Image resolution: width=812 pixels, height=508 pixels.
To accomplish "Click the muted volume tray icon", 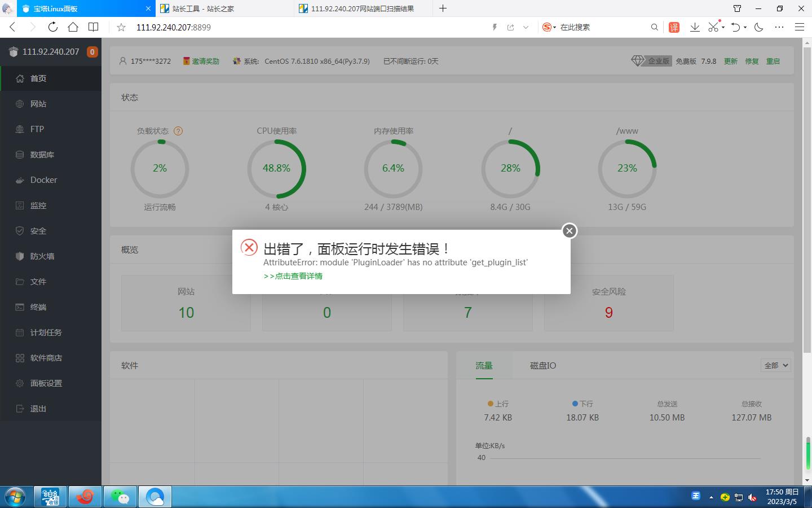I will [x=752, y=497].
